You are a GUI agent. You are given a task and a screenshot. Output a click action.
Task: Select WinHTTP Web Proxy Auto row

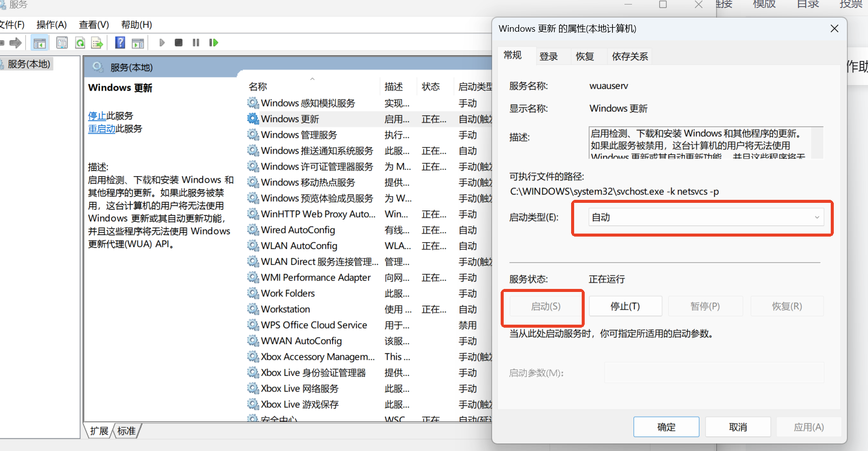[x=369, y=214]
